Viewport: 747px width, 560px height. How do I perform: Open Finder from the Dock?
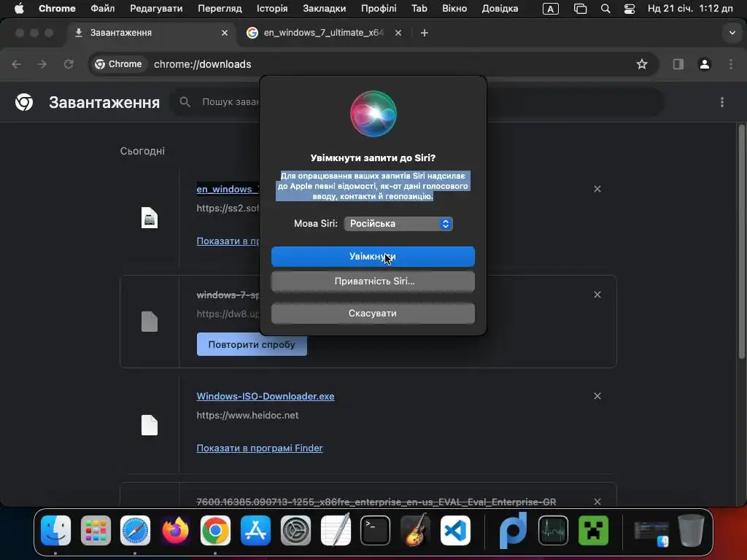(55, 530)
